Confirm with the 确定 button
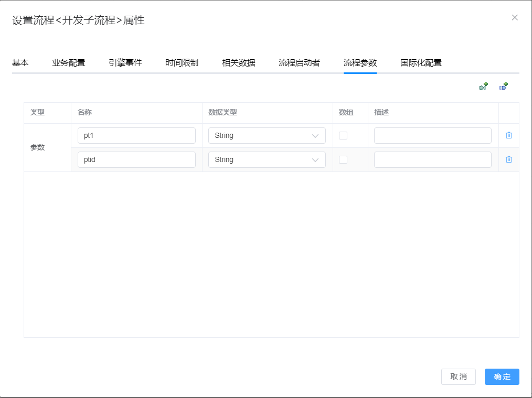 [x=502, y=377]
